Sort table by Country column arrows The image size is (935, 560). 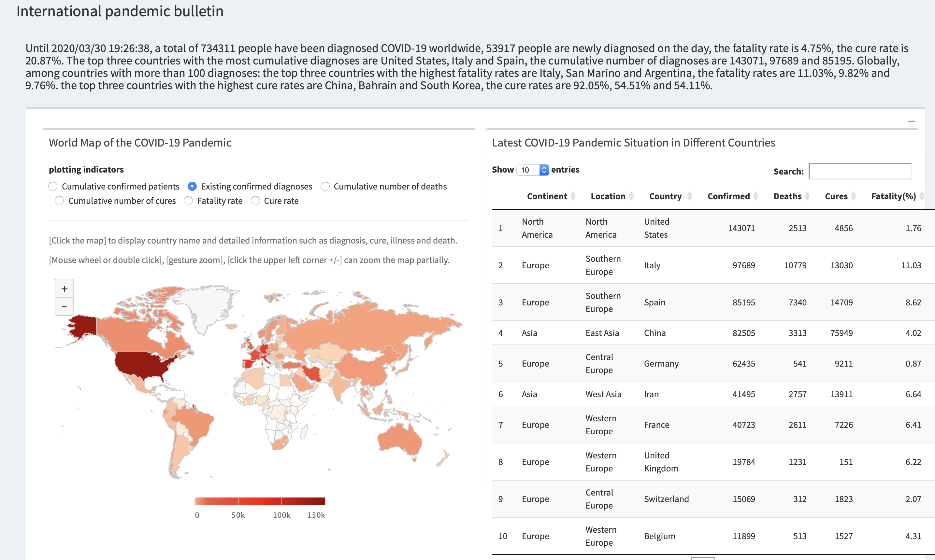[x=690, y=196]
